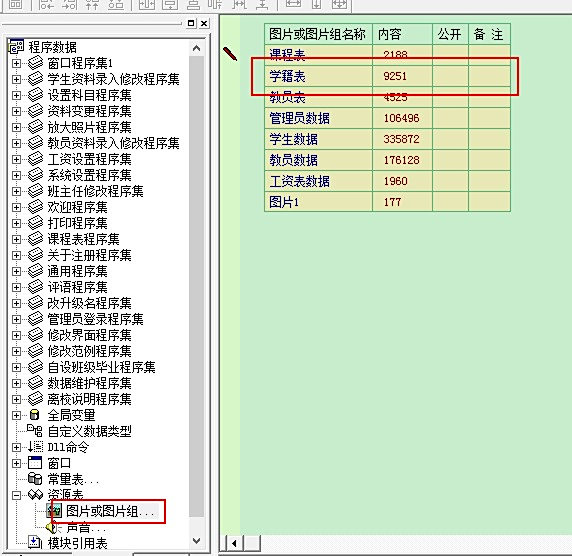Click the 公开 cell for 图片1

tap(450, 201)
